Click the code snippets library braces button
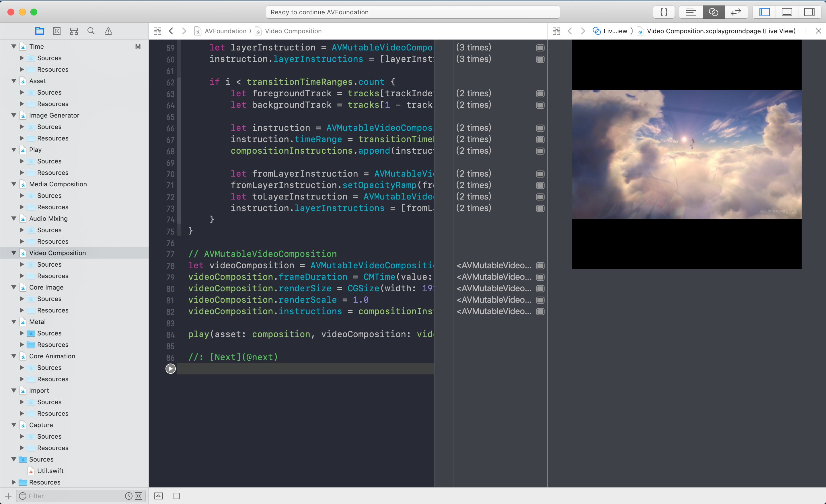Image resolution: width=826 pixels, height=504 pixels. pos(664,12)
